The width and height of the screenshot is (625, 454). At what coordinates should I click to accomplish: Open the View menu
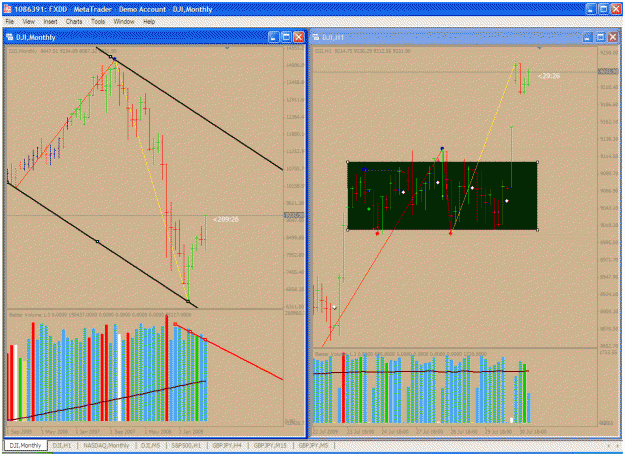28,22
